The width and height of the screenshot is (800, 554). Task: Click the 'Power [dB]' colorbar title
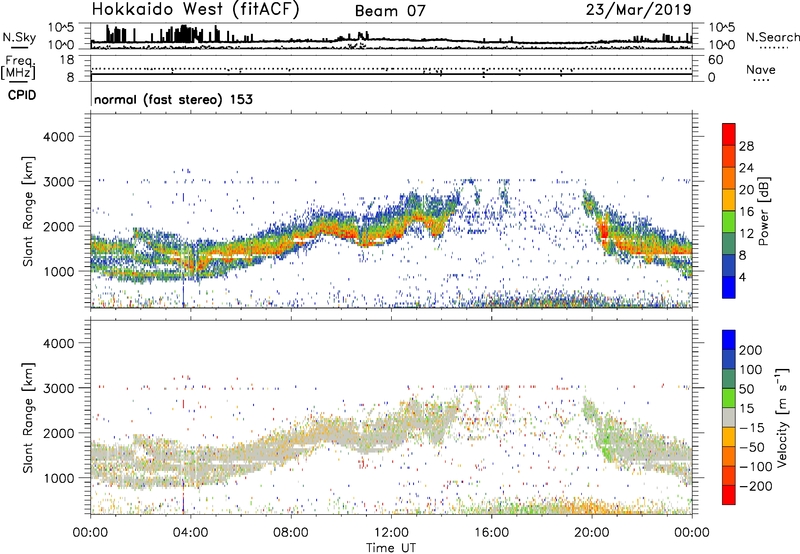(763, 211)
